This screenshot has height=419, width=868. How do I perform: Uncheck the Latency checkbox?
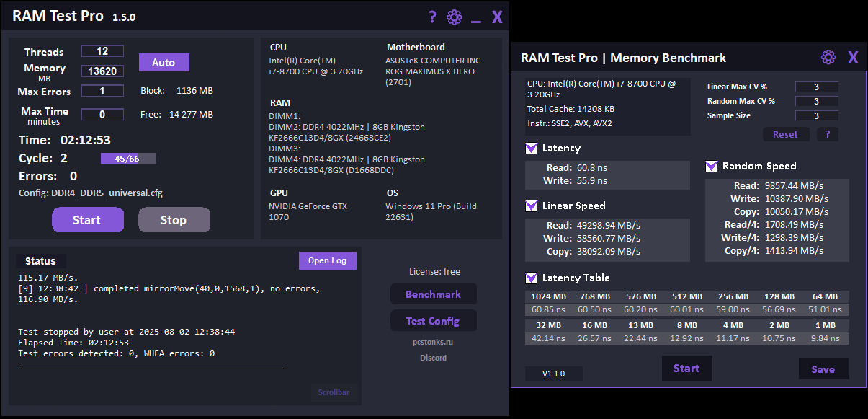tap(532, 148)
